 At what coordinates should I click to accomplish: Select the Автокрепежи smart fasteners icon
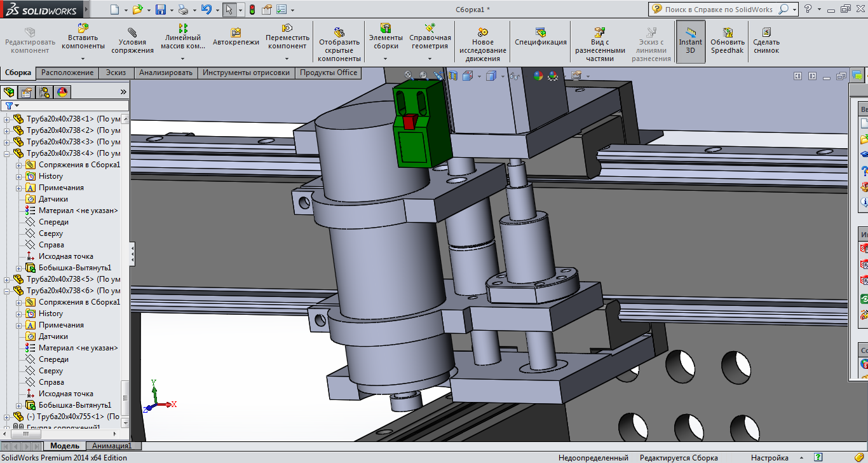click(x=236, y=32)
